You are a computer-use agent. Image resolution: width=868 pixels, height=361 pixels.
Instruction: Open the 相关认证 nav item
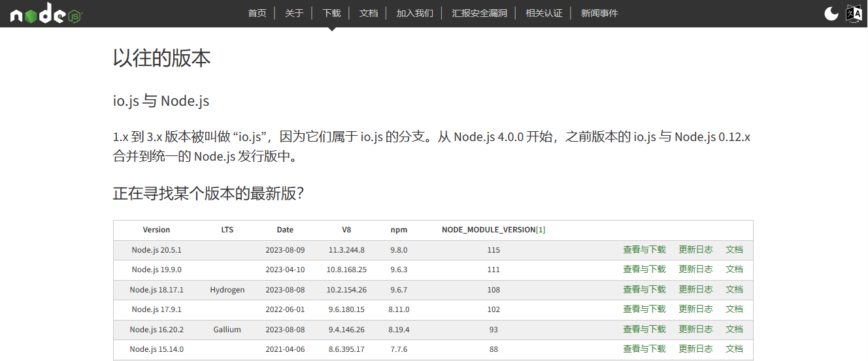[544, 13]
